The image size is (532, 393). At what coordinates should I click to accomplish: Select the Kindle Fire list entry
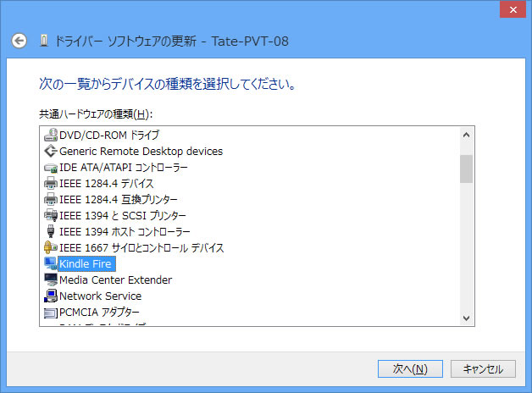click(86, 263)
